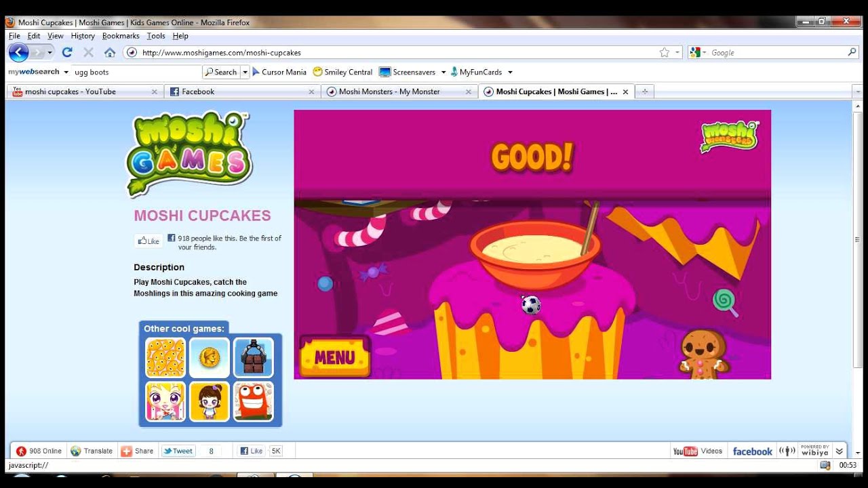868x488 pixels.
Task: Open Screensavers toolbar item
Action: pyautogui.click(x=408, y=72)
